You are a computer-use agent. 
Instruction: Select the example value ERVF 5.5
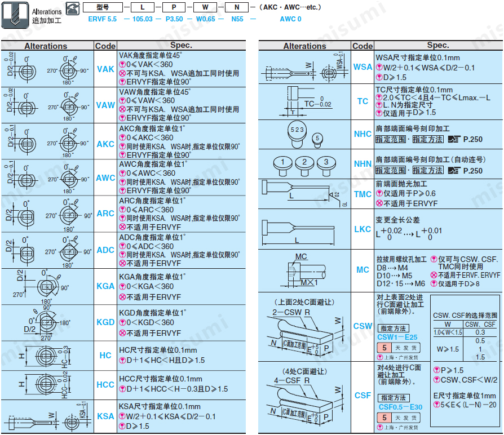click(x=102, y=19)
